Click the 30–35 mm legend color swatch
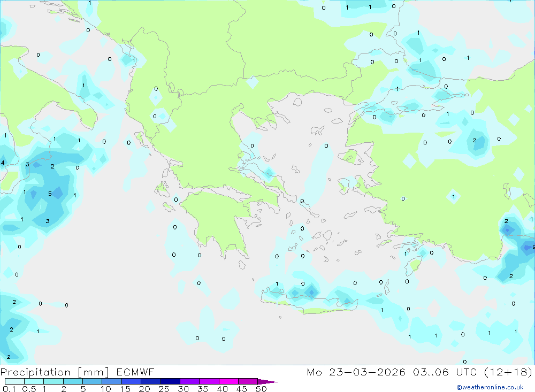The image size is (535, 392). [190, 381]
